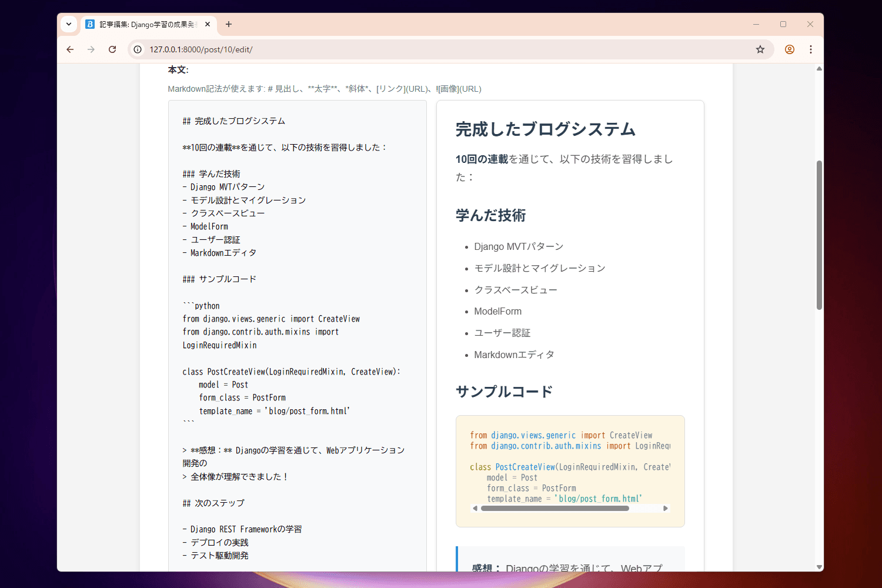Click the ## 完成したブログシステム editor line

click(x=234, y=121)
